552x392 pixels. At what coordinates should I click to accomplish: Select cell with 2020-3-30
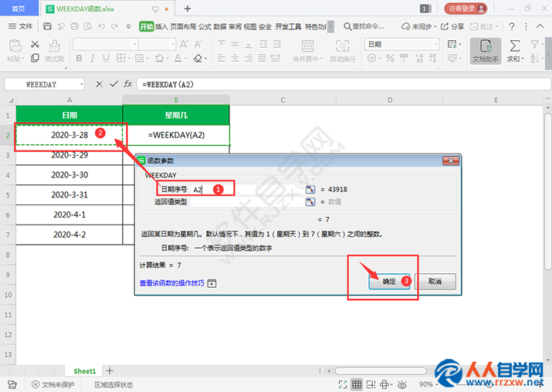click(69, 175)
